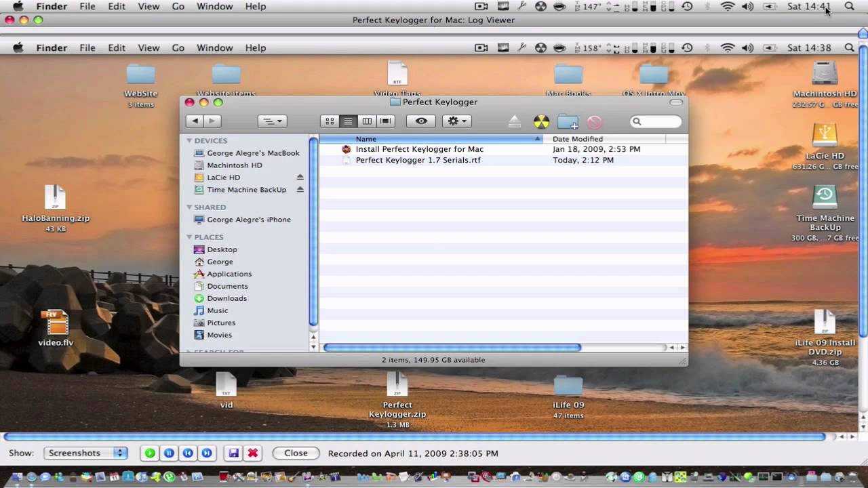Collapse the SHARED sidebar section
868x488 pixels.
tap(190, 207)
